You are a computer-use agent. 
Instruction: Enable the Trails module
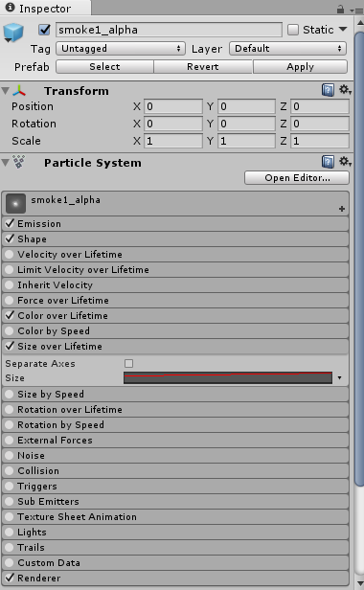(10, 548)
